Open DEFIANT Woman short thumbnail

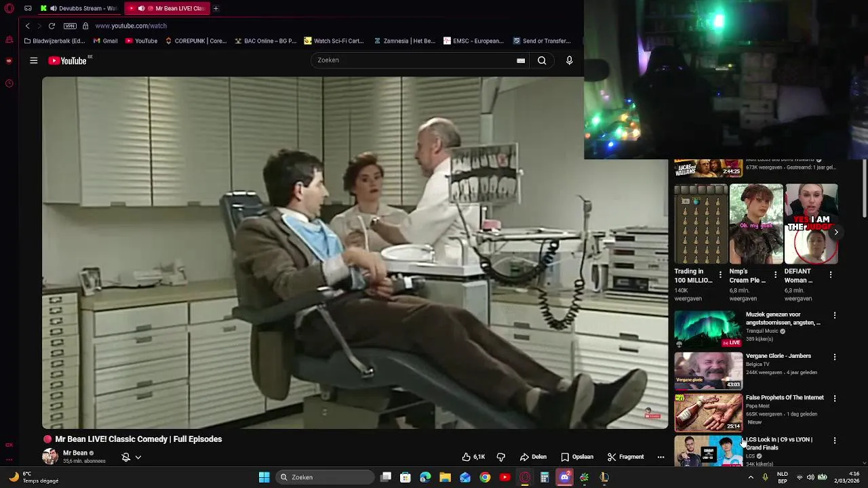coord(811,224)
